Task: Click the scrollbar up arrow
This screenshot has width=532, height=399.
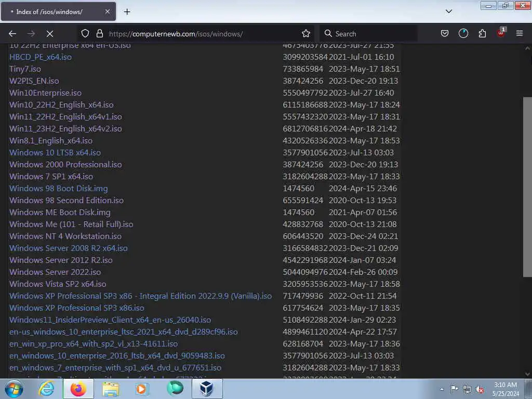Action: 527,48
